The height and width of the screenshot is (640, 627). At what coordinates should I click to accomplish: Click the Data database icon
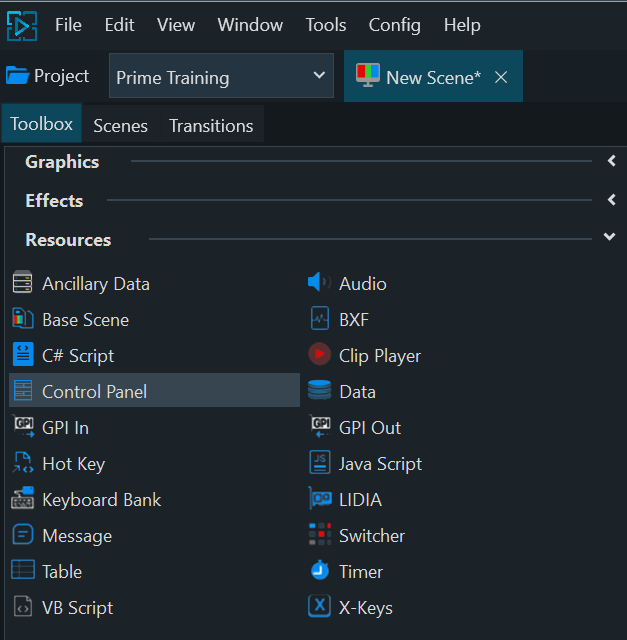point(319,391)
